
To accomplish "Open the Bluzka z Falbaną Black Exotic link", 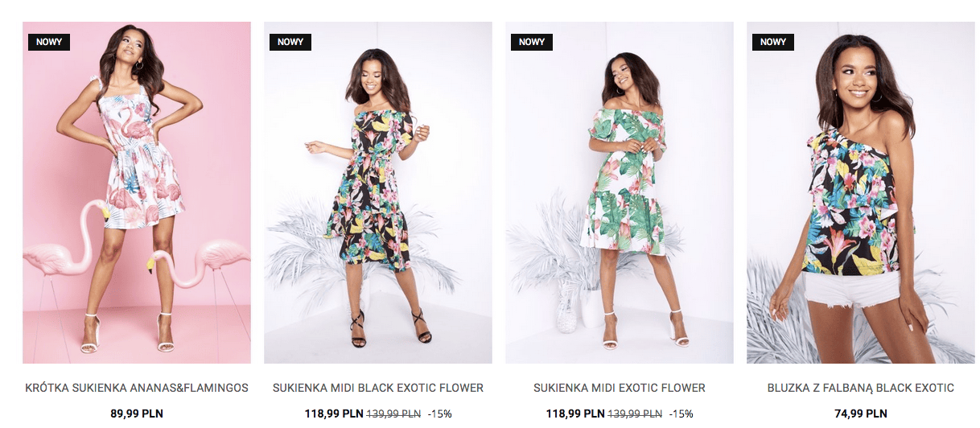I will (x=861, y=388).
